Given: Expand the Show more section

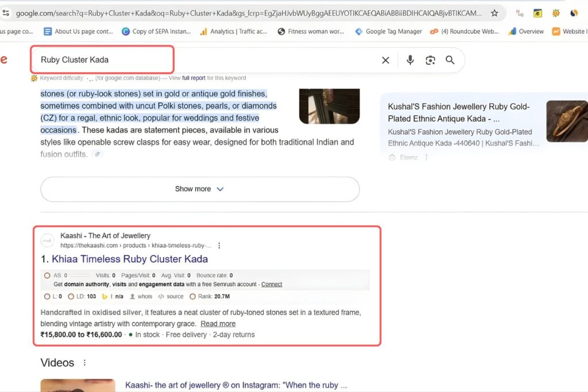Looking at the screenshot, I should (199, 189).
